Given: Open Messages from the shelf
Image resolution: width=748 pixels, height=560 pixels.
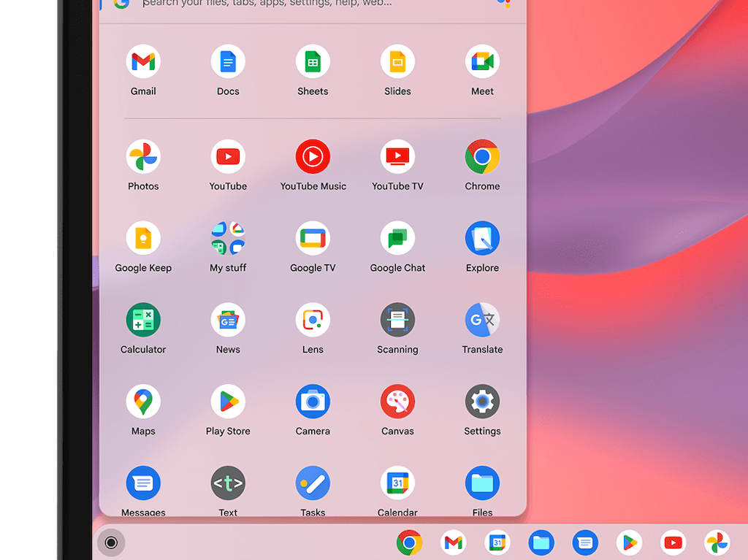Looking at the screenshot, I should click(x=585, y=542).
